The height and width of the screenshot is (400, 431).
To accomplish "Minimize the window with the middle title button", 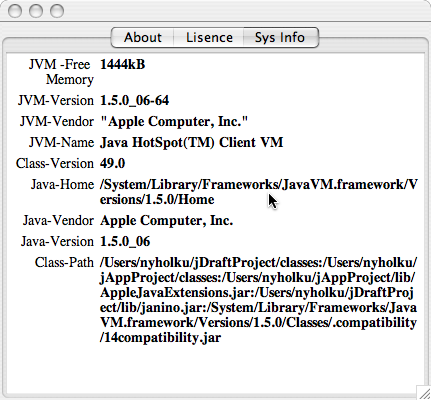I will (36, 11).
